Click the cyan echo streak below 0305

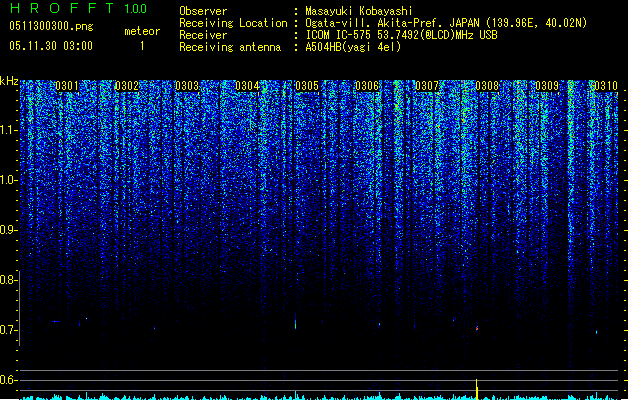click(x=296, y=322)
